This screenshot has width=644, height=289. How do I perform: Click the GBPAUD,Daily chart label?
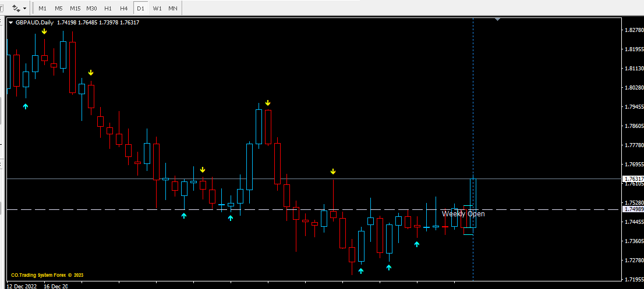point(35,23)
